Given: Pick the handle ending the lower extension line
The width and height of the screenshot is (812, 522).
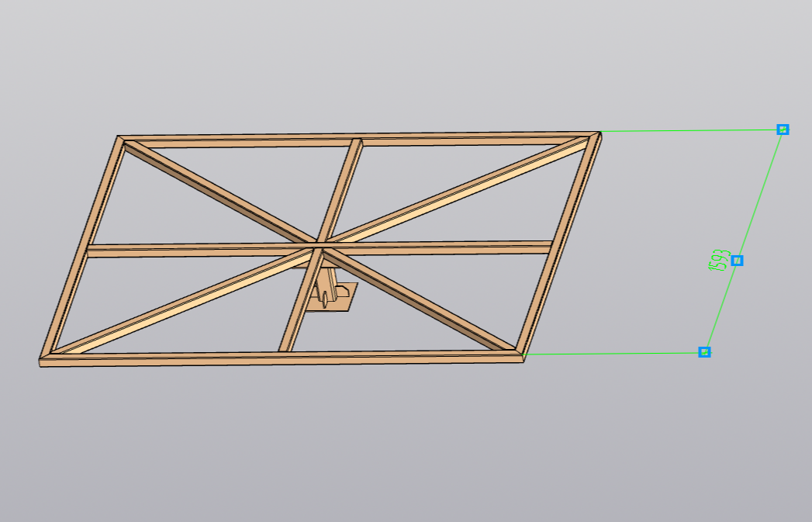Looking at the screenshot, I should click(x=704, y=352).
